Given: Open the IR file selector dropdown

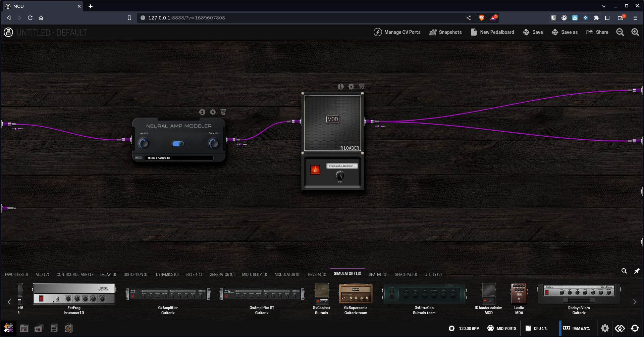Looking at the screenshot, I should click(342, 166).
